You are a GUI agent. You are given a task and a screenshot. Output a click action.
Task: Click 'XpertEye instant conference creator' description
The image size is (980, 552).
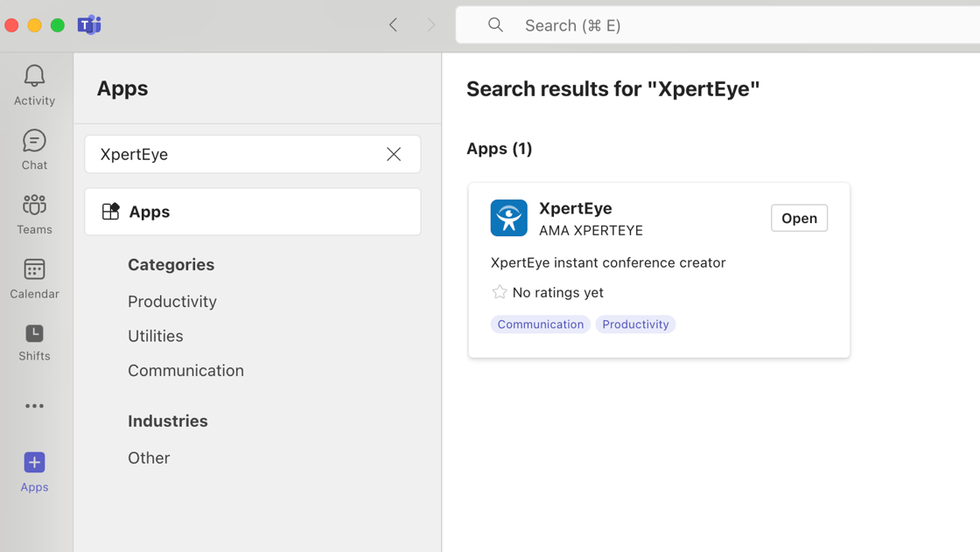pos(608,262)
